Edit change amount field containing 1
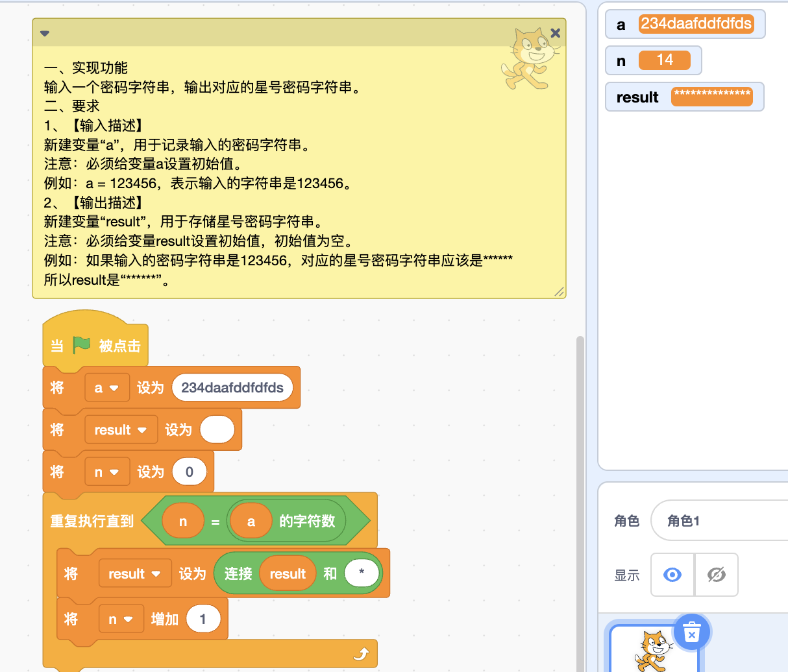This screenshot has height=672, width=788. (203, 619)
